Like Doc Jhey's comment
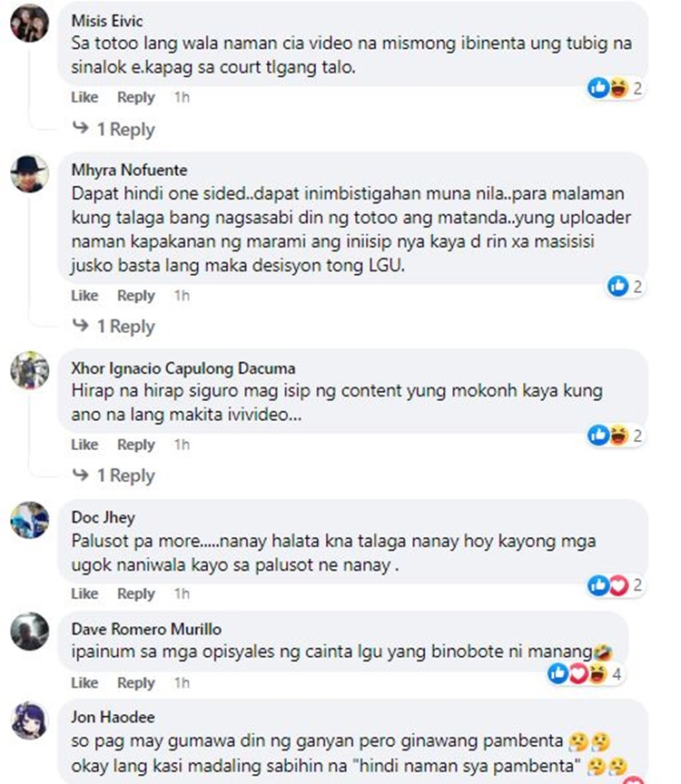Viewport: 681px width, 784px height. point(84,593)
